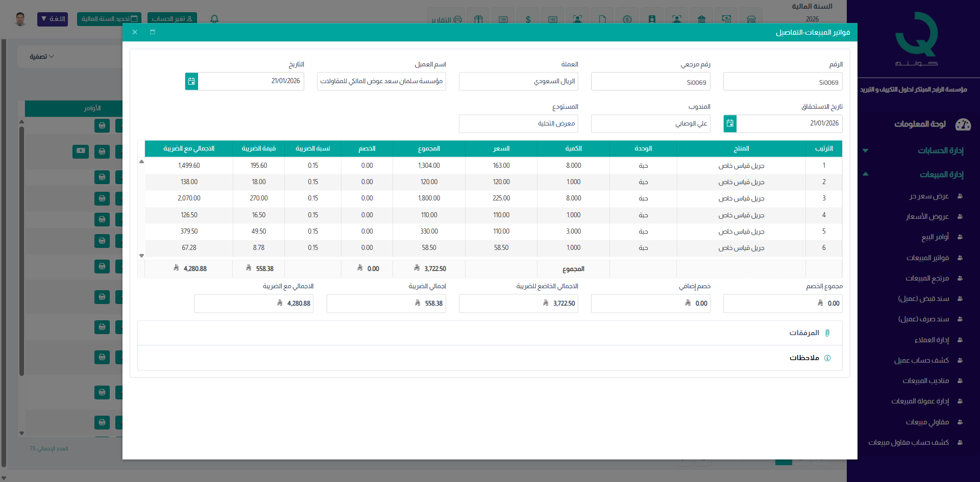The height and width of the screenshot is (482, 980).
Task: Open the invoice date calendar picker
Action: (x=191, y=82)
